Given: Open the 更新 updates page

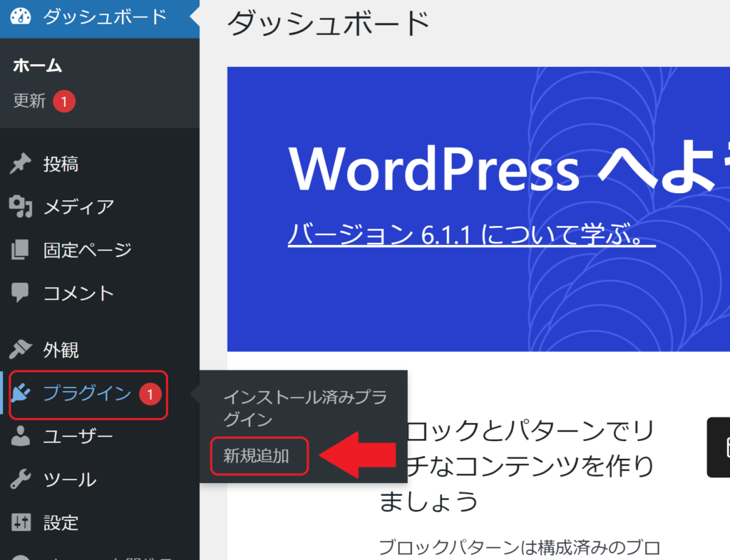Looking at the screenshot, I should [x=29, y=100].
